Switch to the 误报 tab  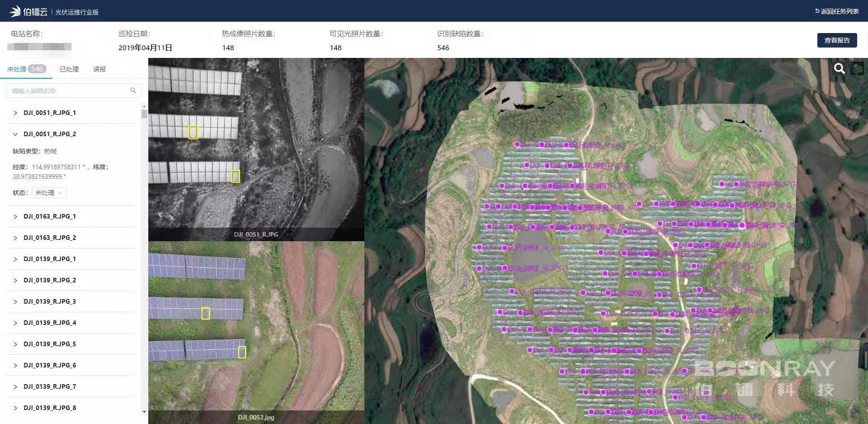(99, 69)
